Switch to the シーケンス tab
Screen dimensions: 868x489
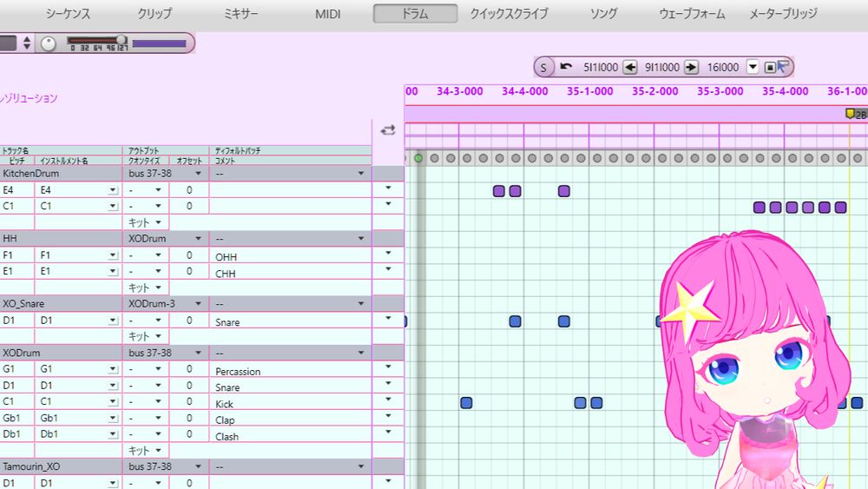click(x=68, y=13)
